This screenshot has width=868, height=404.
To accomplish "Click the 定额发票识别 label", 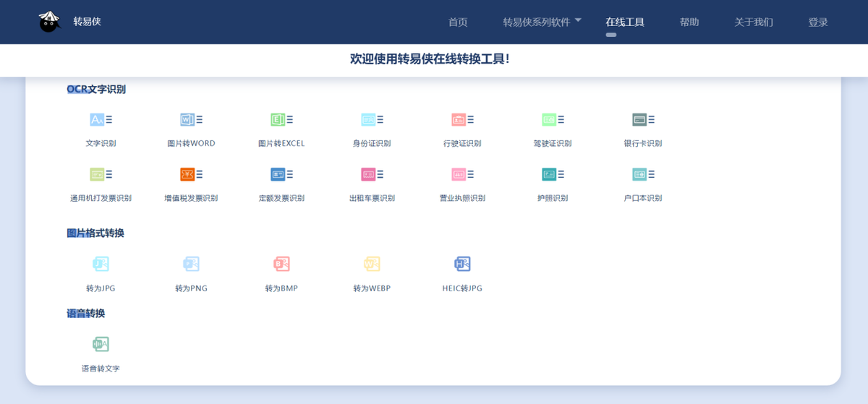I will 281,198.
